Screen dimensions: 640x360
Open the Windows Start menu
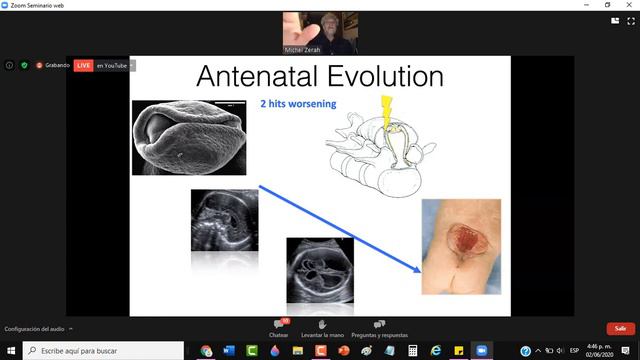click(x=11, y=351)
